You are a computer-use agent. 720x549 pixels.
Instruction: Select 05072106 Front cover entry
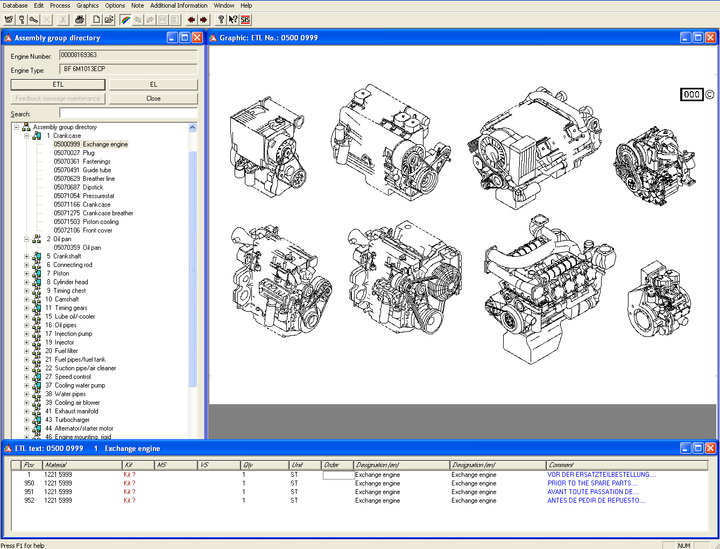83,230
